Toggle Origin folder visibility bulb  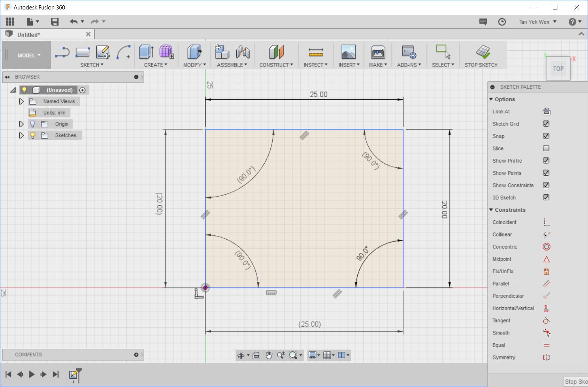pyautogui.click(x=33, y=124)
